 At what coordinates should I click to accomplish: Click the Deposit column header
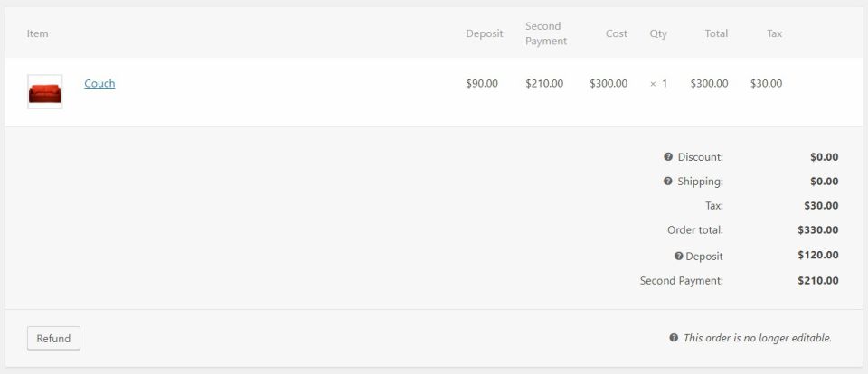485,33
